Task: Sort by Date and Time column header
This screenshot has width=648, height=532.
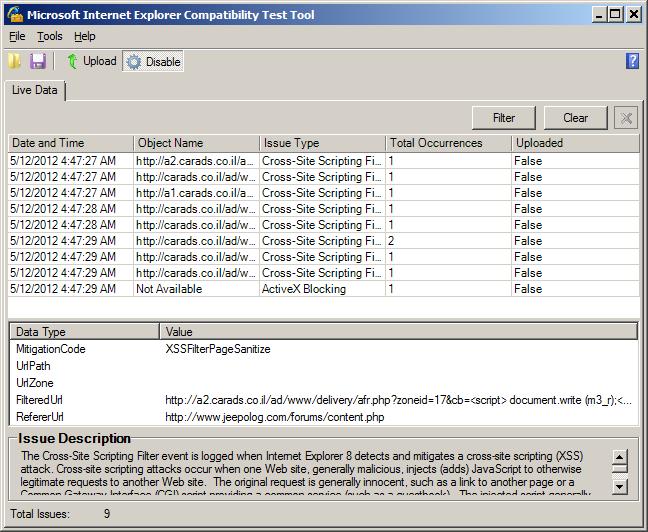Action: tap(69, 143)
